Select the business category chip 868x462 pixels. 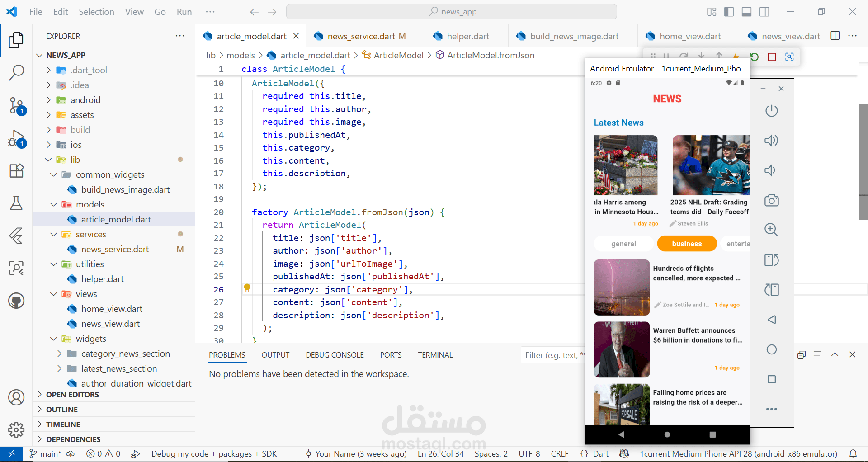coord(687,244)
